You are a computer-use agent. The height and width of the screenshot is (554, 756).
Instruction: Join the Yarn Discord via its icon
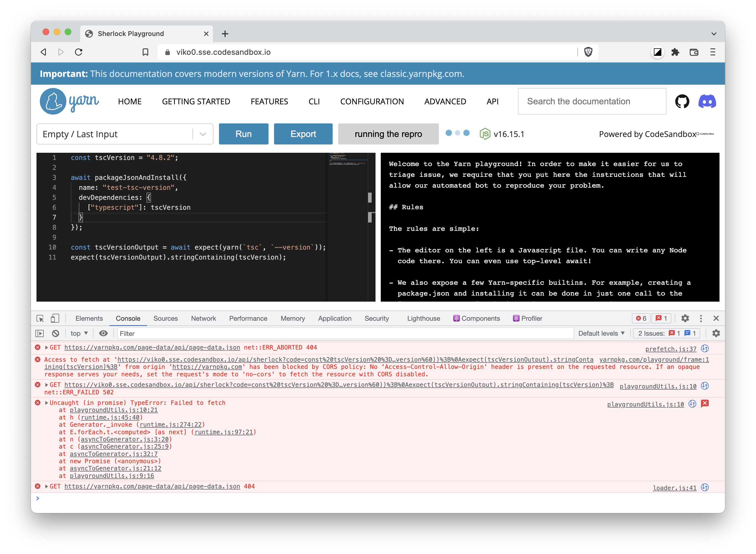point(707,101)
